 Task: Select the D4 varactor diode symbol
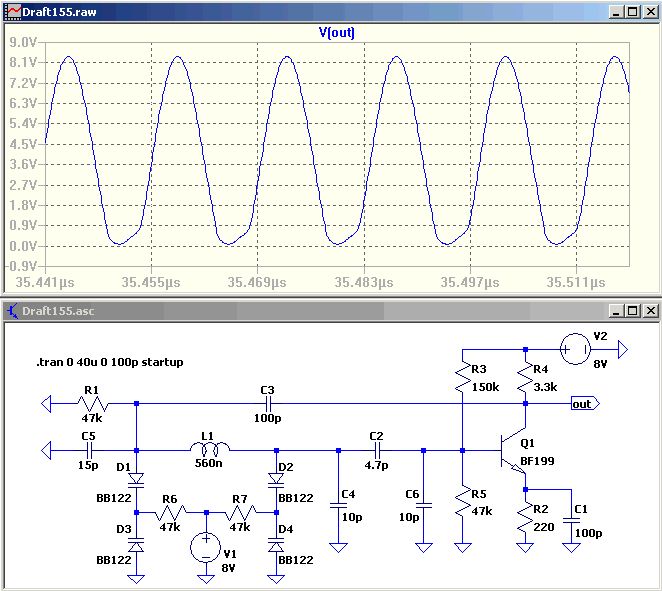pyautogui.click(x=276, y=545)
